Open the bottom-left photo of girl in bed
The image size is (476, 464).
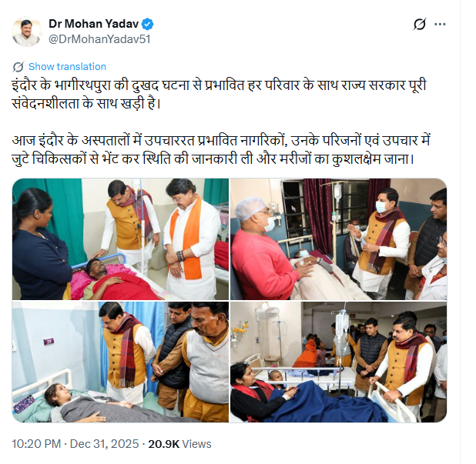point(120,362)
